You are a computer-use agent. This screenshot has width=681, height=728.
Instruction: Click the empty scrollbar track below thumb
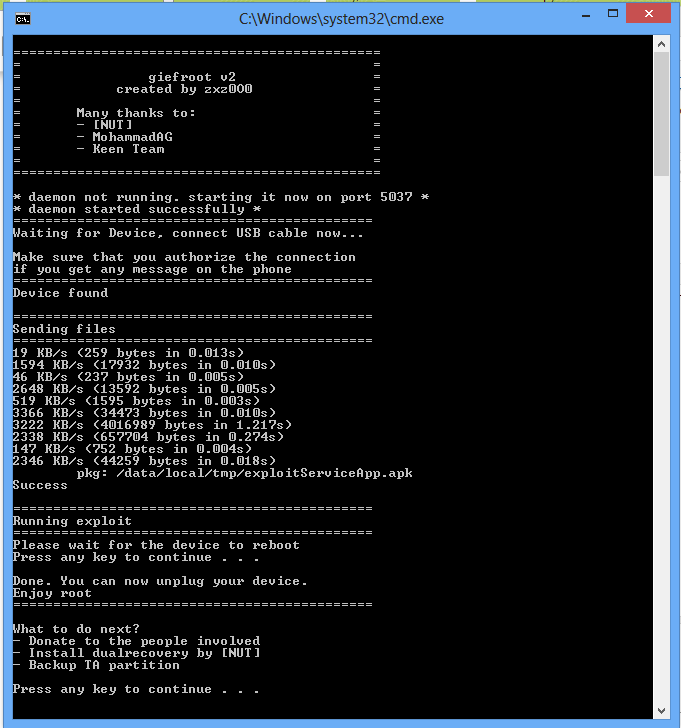pyautogui.click(x=662, y=439)
